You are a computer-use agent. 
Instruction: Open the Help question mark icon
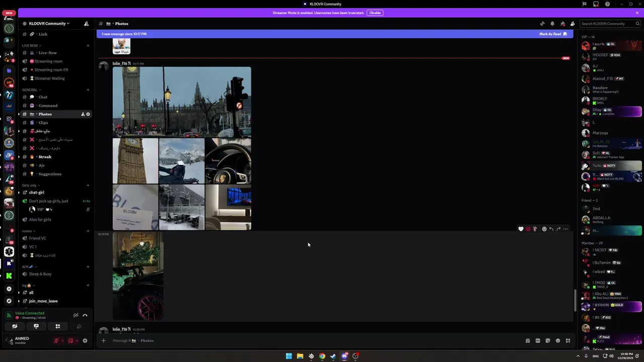coord(607,4)
